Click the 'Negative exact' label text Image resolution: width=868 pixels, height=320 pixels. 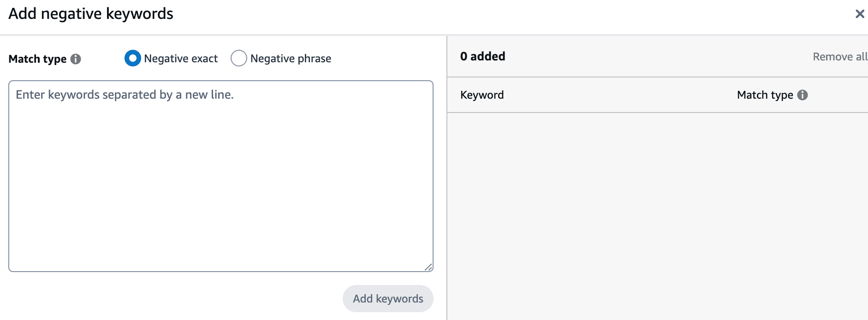click(181, 59)
